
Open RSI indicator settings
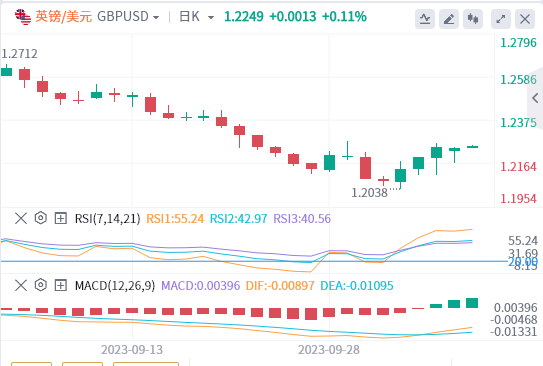[41, 218]
